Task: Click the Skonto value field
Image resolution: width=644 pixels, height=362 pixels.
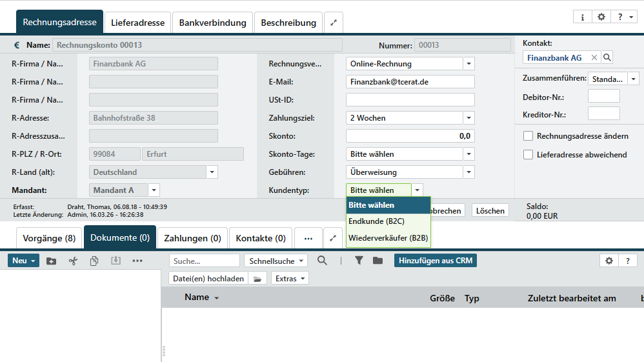Action: [x=410, y=136]
